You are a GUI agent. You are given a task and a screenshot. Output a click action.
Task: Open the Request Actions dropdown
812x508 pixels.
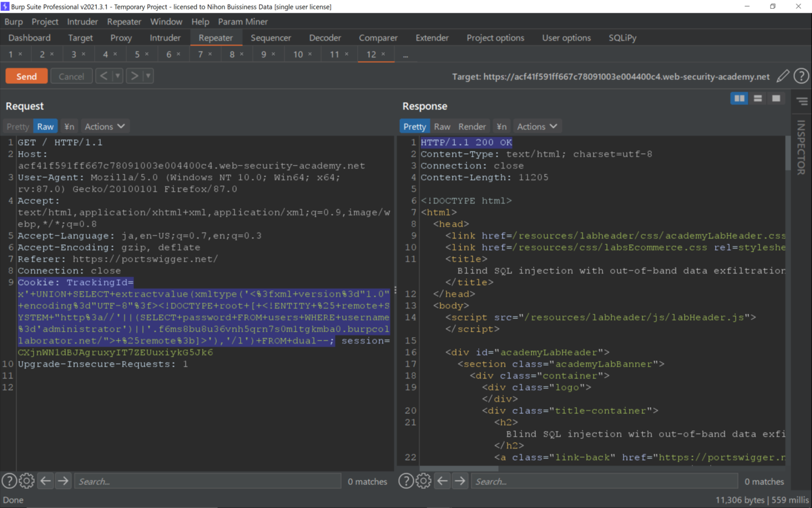(x=105, y=127)
